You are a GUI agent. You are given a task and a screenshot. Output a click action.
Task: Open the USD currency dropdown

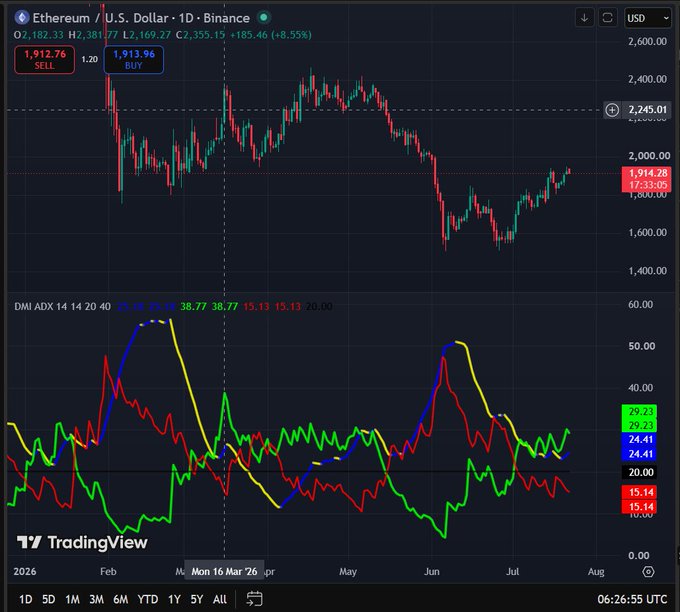pos(647,18)
